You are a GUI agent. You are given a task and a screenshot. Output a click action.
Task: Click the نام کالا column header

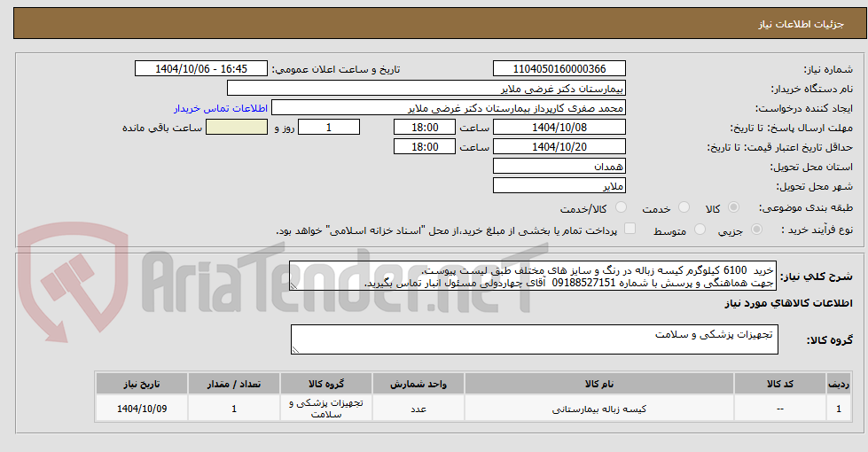[599, 384]
